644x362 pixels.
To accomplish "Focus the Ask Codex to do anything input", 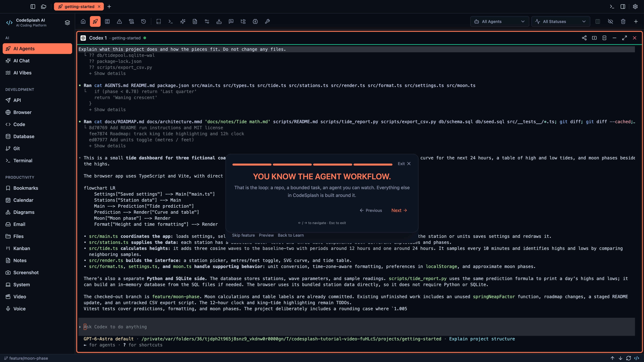I will 357,327.
